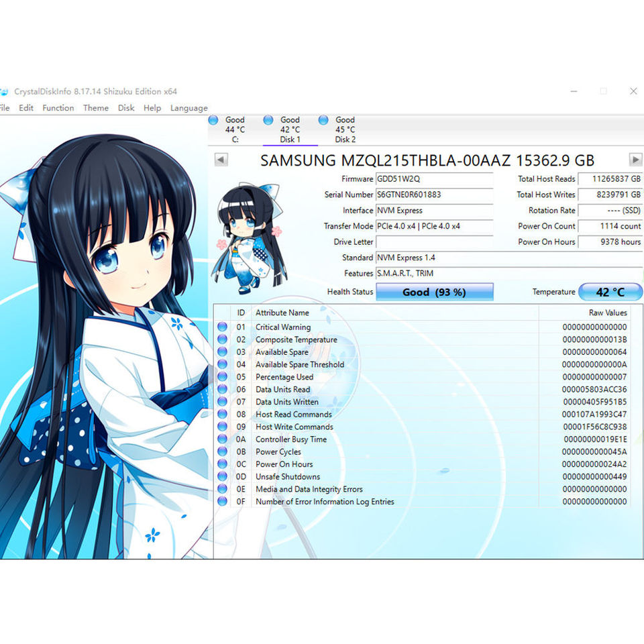Click status orb of Media and Data Integrity Errors
This screenshot has width=644, height=644.
click(222, 489)
